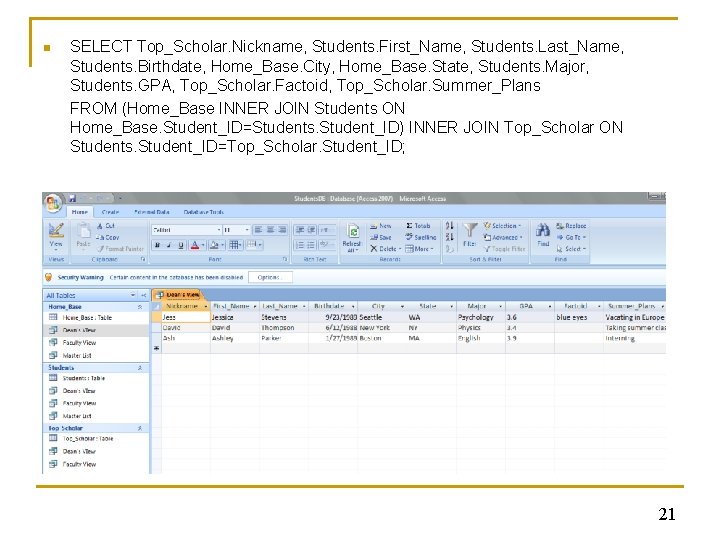Image resolution: width=720 pixels, height=540 pixels.
Task: Switch to the Home ribbon tab
Action: [x=79, y=212]
